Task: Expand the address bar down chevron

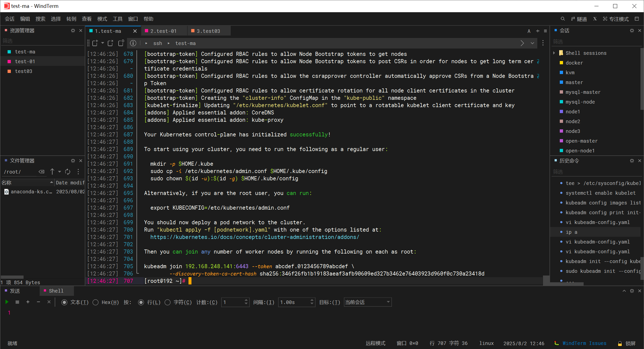Action: click(x=532, y=43)
